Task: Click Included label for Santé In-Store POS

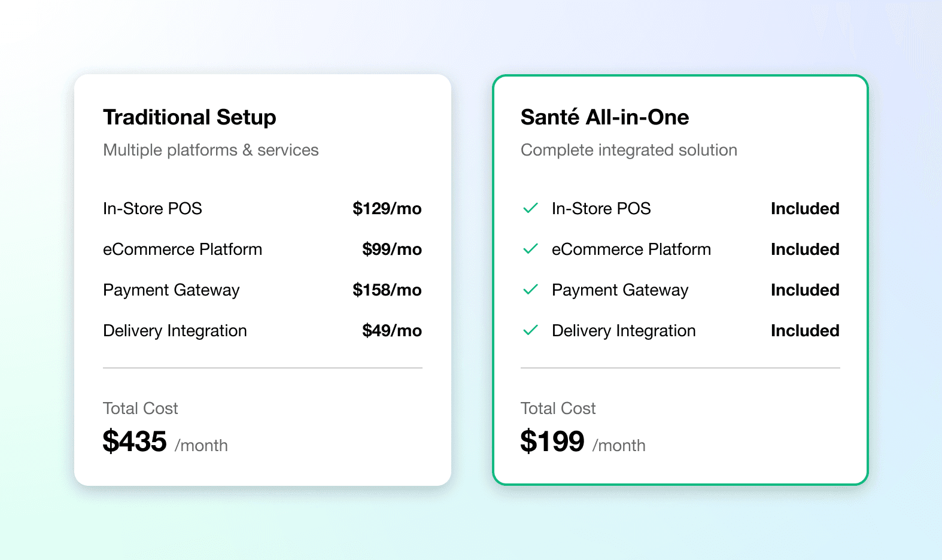Action: 804,208
